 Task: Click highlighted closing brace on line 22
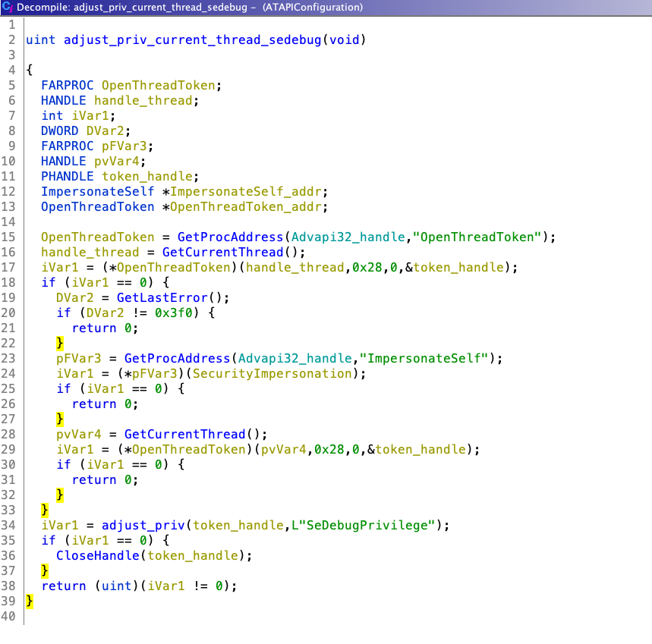[x=60, y=343]
